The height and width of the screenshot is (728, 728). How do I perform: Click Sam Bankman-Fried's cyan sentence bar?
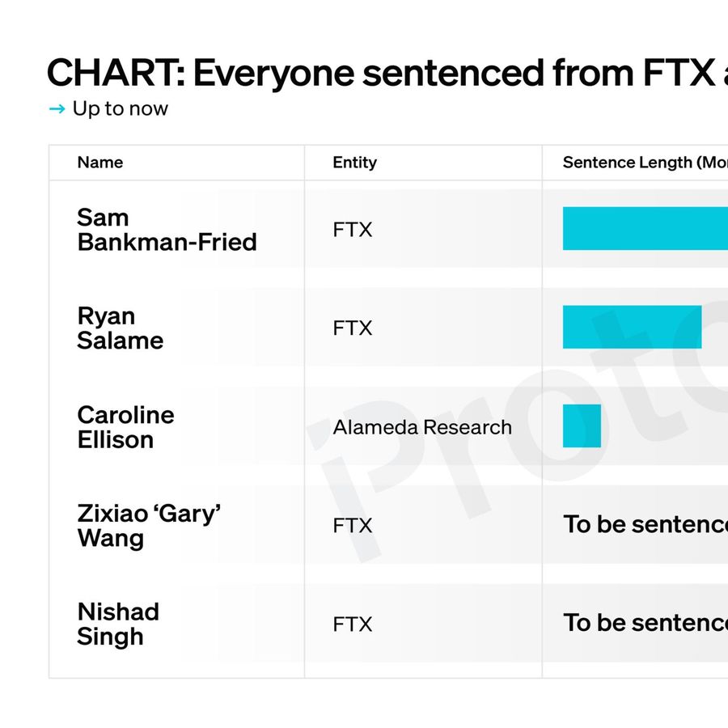coord(645,229)
